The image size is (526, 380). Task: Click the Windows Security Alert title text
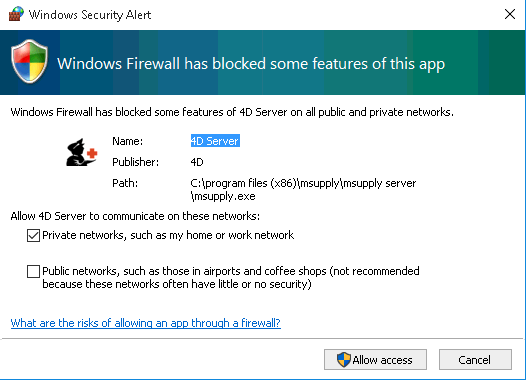(90, 15)
